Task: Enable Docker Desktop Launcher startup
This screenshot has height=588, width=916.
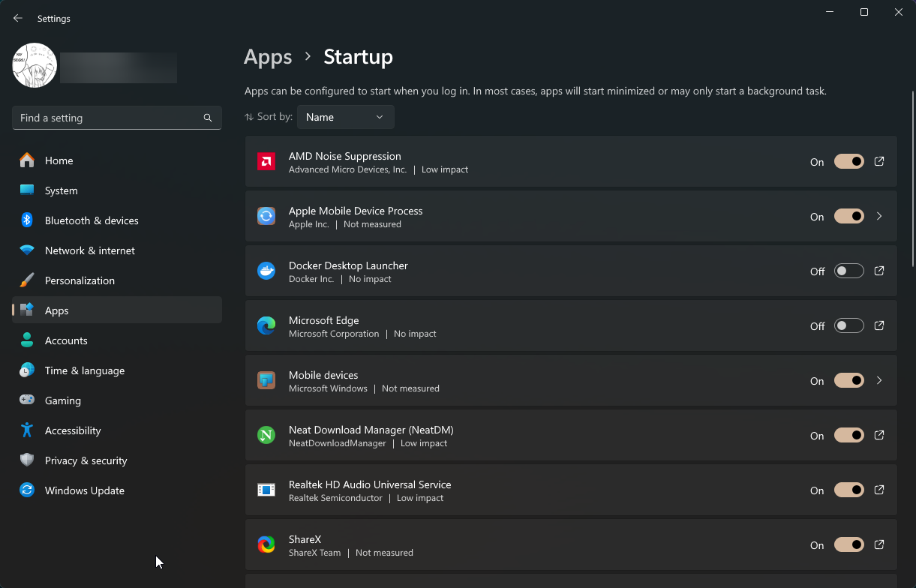Action: coord(849,271)
